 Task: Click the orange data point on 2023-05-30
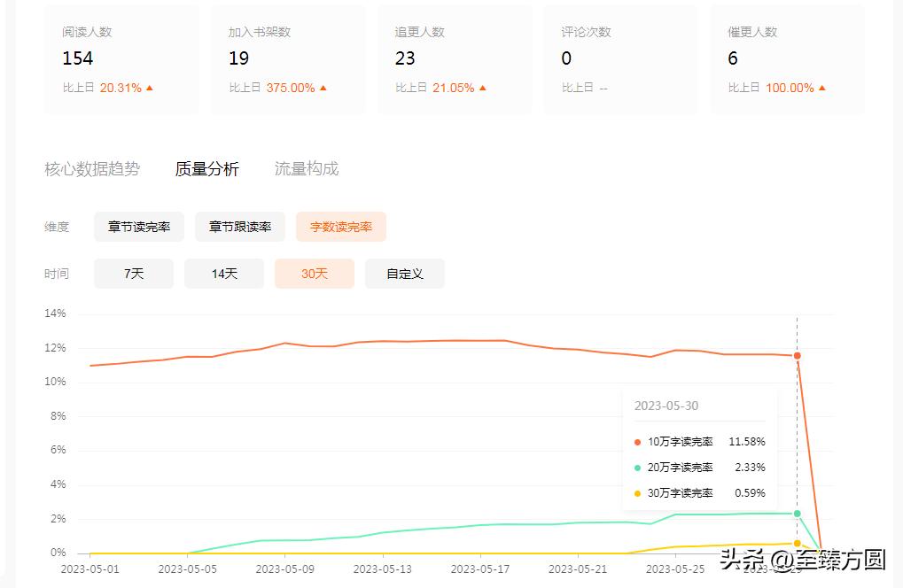(797, 356)
